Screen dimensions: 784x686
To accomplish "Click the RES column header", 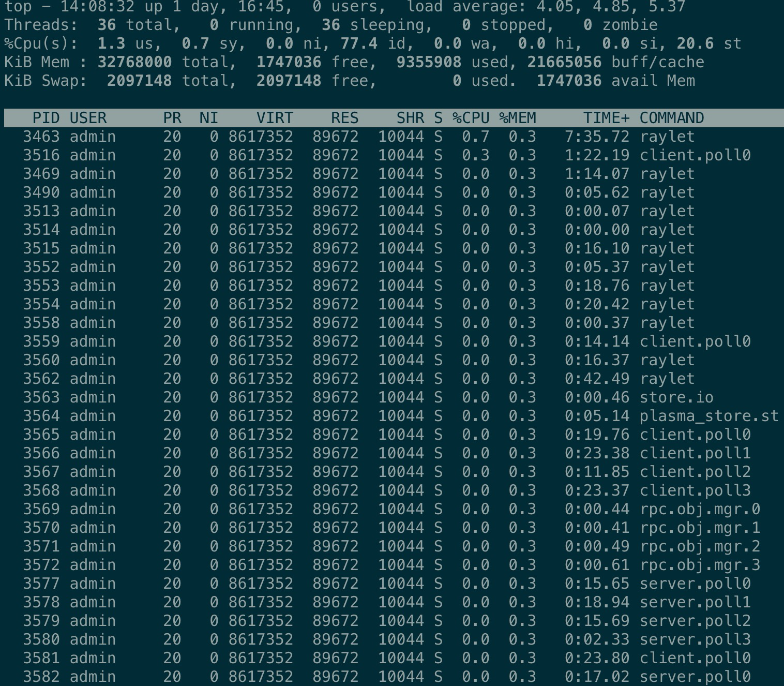I will (x=344, y=118).
